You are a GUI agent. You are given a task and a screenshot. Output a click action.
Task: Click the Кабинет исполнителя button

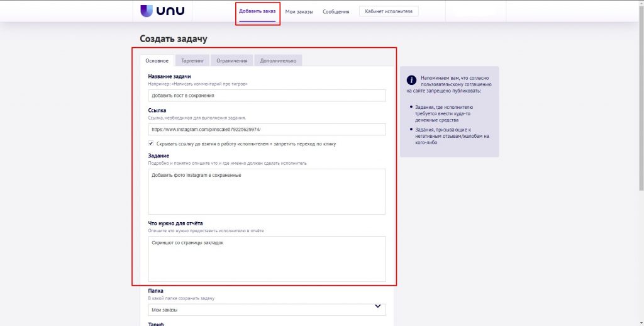coord(388,11)
